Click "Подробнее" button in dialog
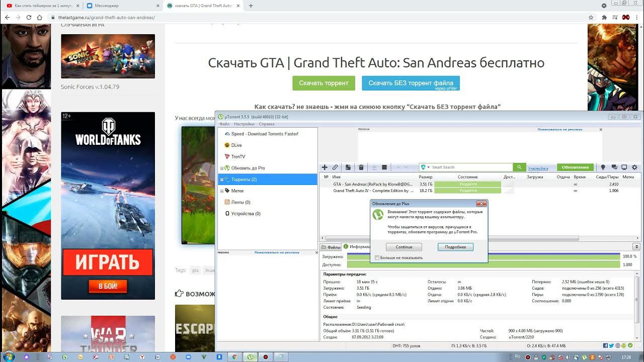This screenshot has width=644, height=362. click(455, 247)
